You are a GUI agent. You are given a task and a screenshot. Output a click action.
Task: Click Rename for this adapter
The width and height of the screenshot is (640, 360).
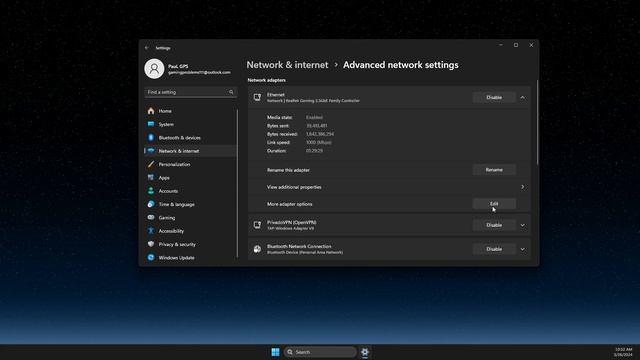point(494,170)
